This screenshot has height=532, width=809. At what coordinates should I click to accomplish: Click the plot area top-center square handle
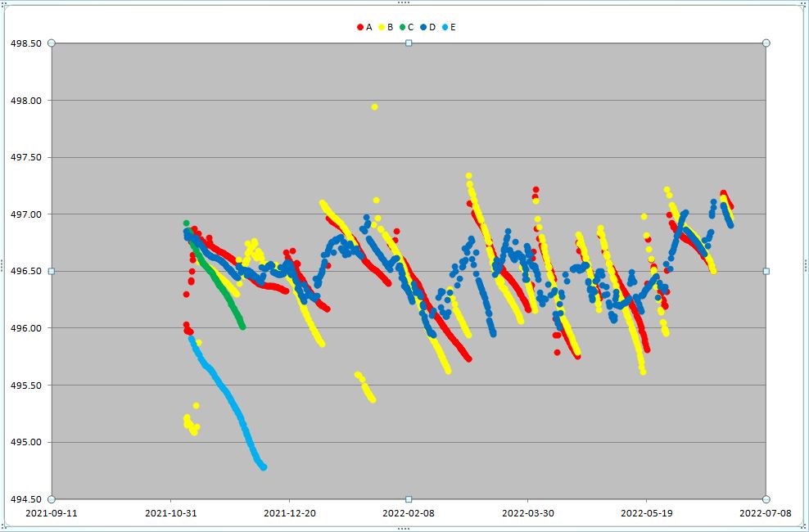409,43
